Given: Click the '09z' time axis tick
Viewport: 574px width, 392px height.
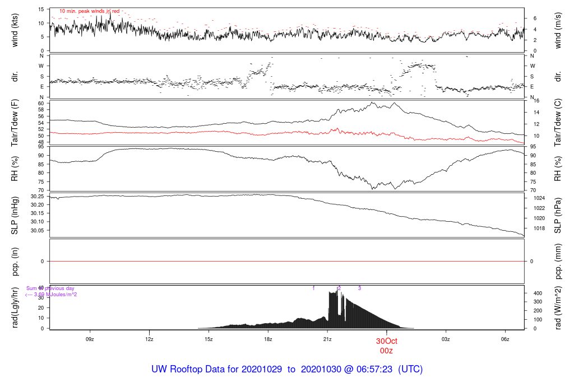Looking at the screenshot, I should click(x=90, y=339).
